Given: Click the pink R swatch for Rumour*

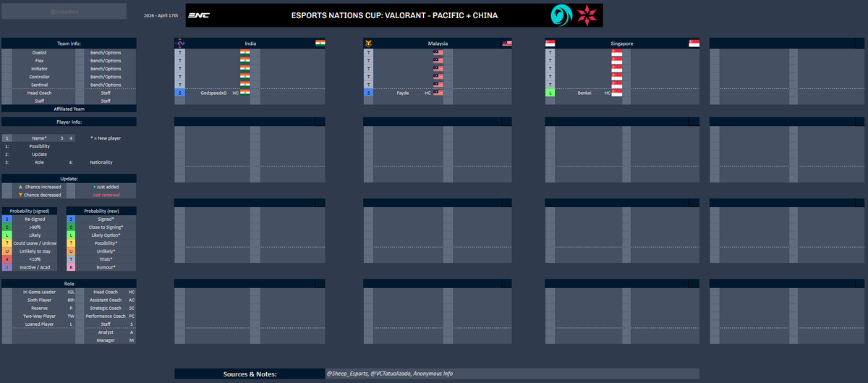Looking at the screenshot, I should (71, 267).
